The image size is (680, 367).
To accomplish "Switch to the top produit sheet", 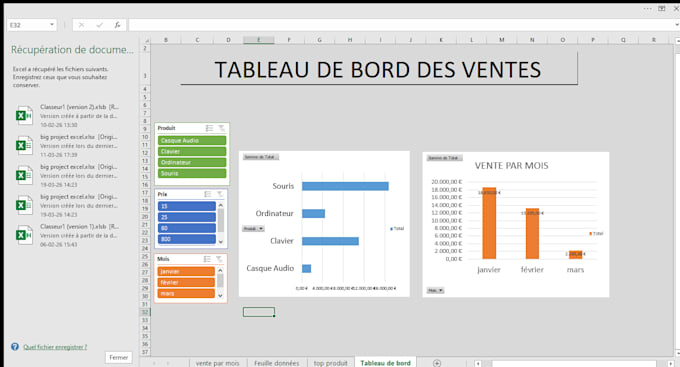I will (x=330, y=363).
